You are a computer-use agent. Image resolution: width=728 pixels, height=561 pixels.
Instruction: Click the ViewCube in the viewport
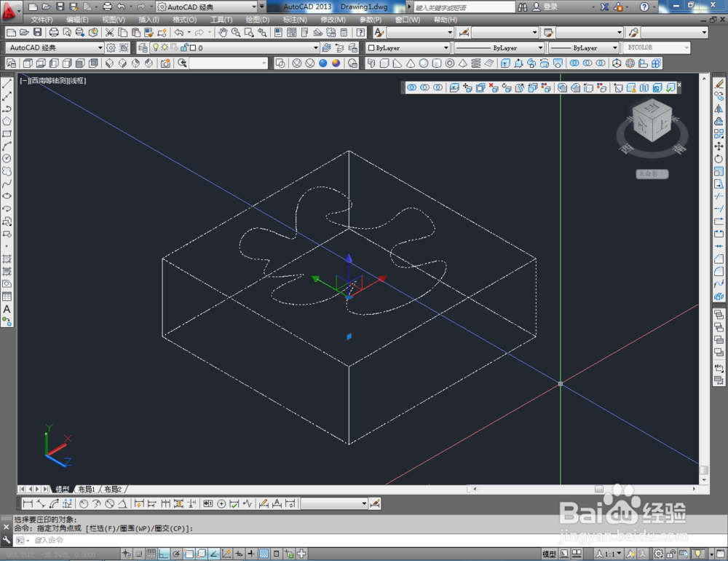(x=652, y=121)
